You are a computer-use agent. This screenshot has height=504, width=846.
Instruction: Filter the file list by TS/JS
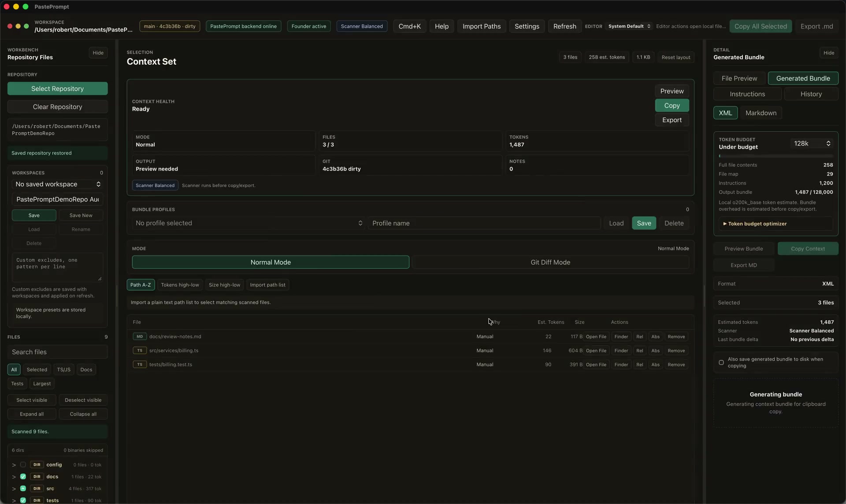[x=63, y=370]
